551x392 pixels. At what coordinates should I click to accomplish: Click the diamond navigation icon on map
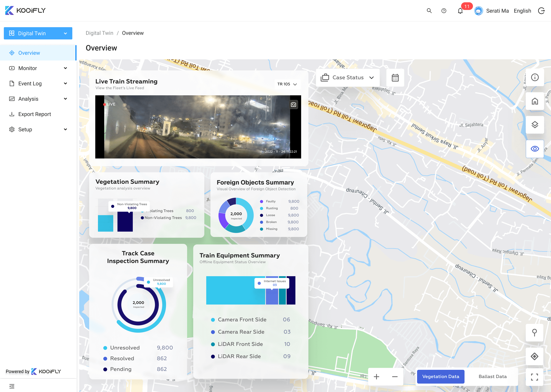coord(535,356)
